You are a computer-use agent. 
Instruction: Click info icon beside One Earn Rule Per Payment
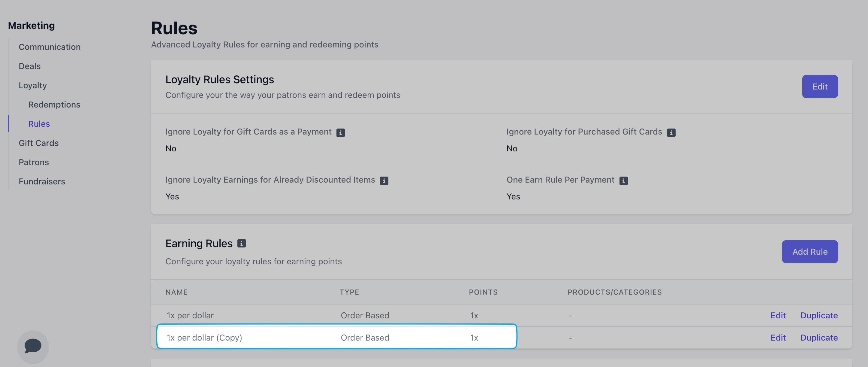[x=623, y=181]
